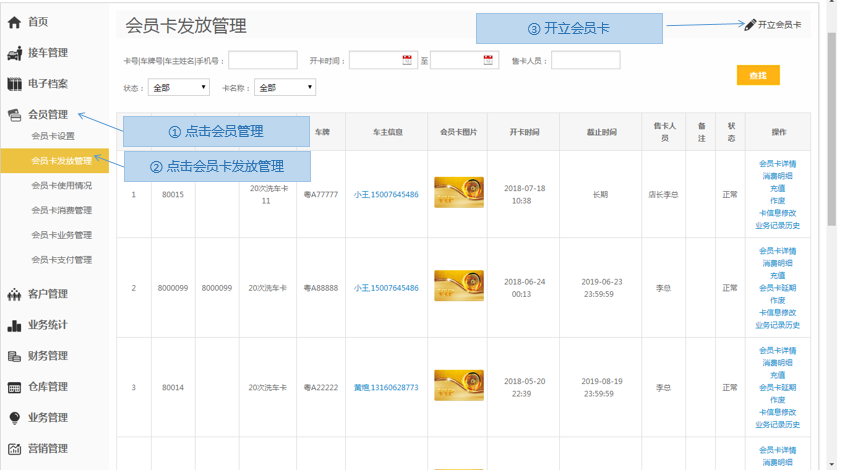Collapse the 会员管理 sidebar section
The image size is (843, 476).
click(x=47, y=115)
